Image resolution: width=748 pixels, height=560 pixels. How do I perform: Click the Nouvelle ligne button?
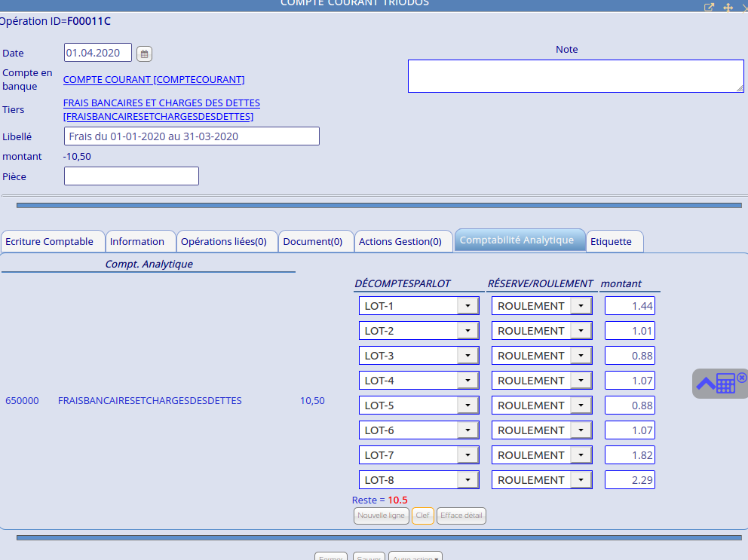(x=382, y=516)
